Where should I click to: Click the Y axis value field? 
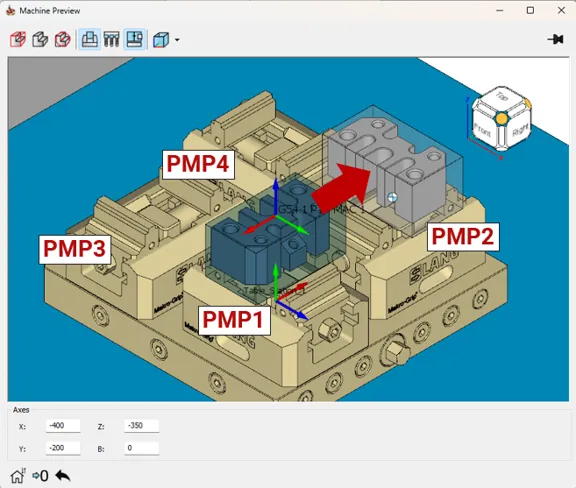point(63,448)
